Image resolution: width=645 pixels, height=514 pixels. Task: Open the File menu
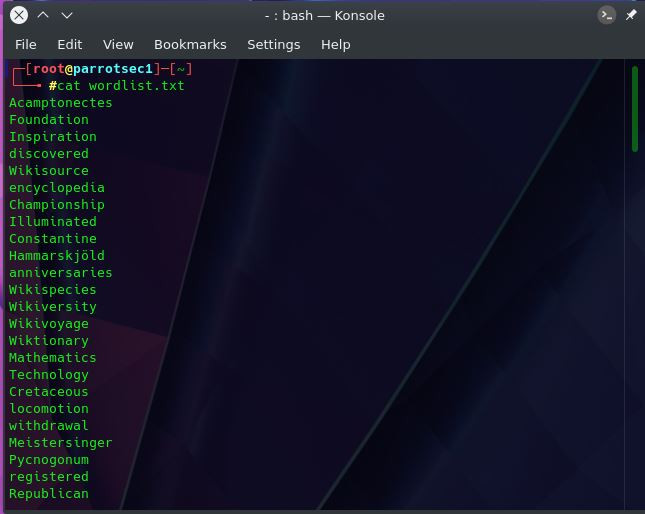pyautogui.click(x=26, y=44)
